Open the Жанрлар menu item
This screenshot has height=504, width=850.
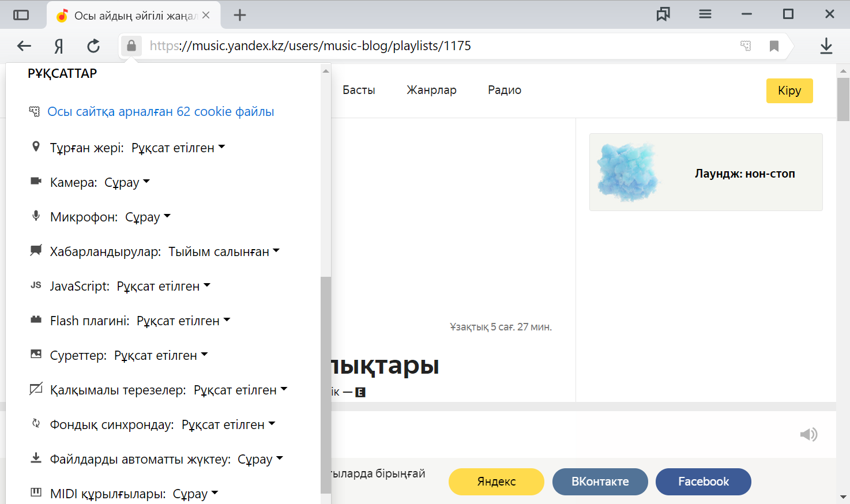point(431,90)
